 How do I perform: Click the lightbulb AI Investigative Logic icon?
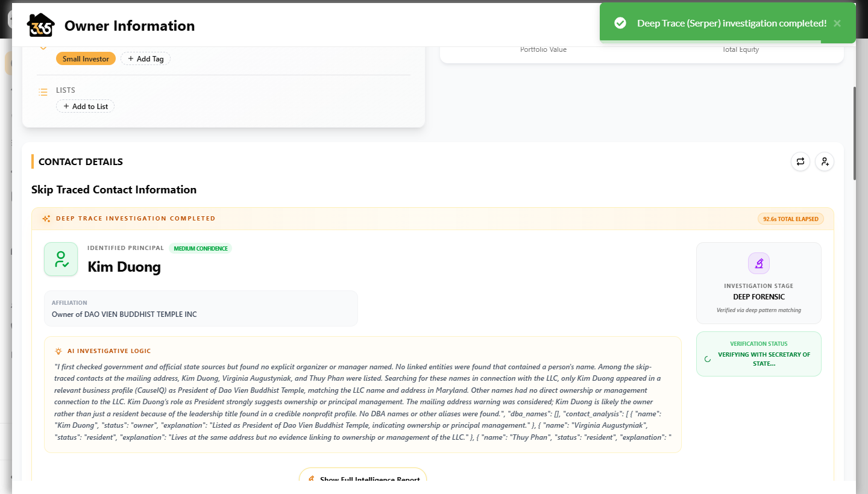click(58, 351)
